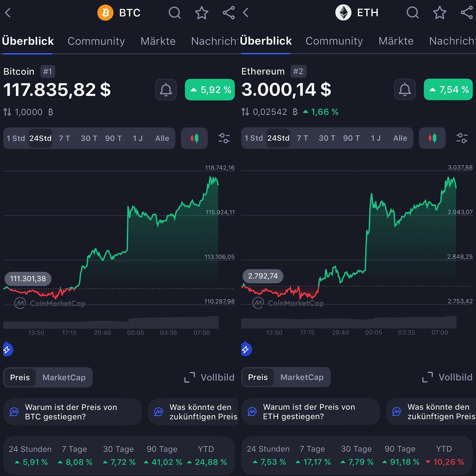476x476 pixels.
Task: Tap BTC 90 Tage 41,02 % value
Action: pyautogui.click(x=163, y=463)
